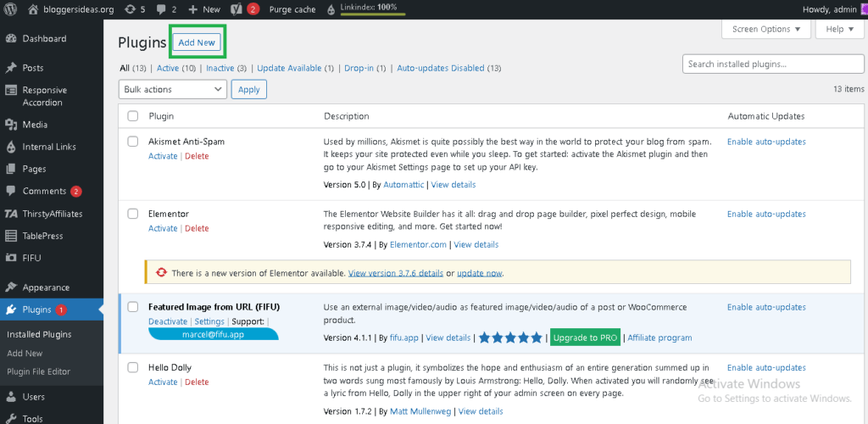
Task: Show All plugins filter
Action: [x=125, y=68]
